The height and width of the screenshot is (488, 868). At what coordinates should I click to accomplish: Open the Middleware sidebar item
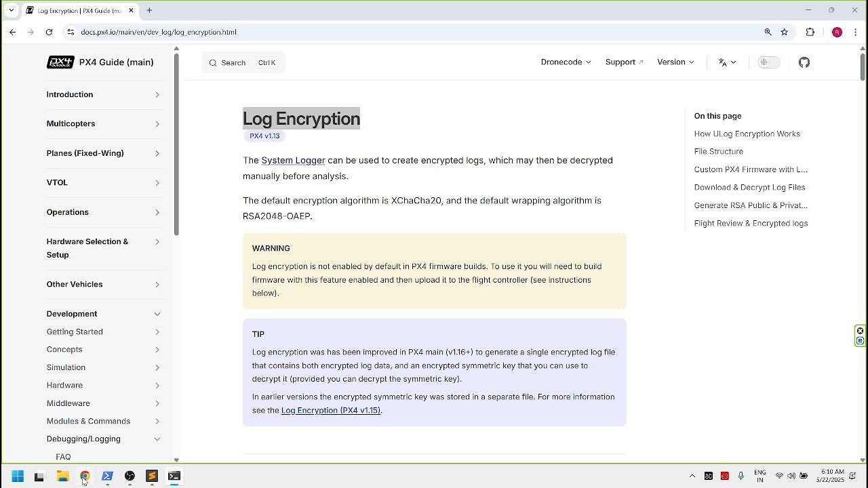pyautogui.click(x=103, y=403)
